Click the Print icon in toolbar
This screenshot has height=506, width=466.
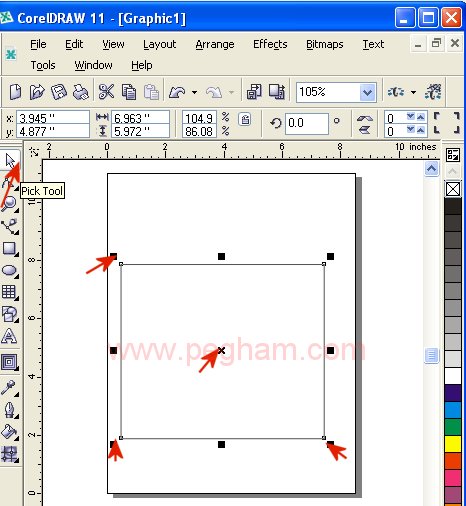[81, 92]
